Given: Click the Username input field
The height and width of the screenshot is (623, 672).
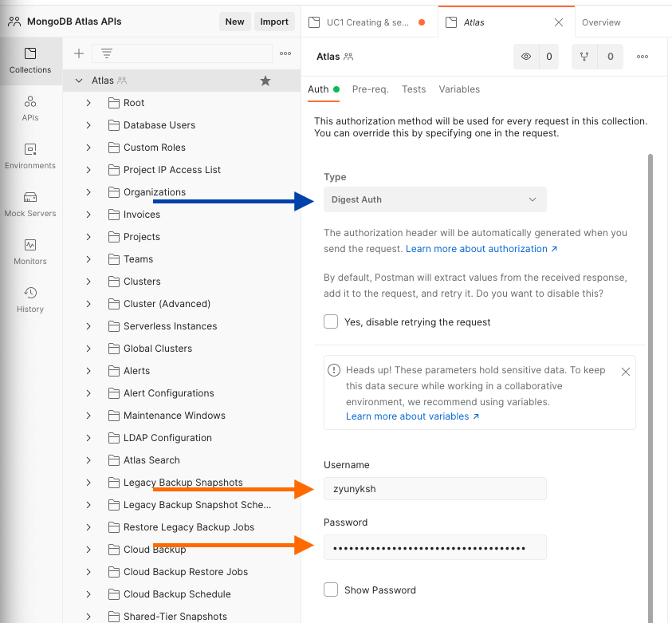Looking at the screenshot, I should coord(435,489).
